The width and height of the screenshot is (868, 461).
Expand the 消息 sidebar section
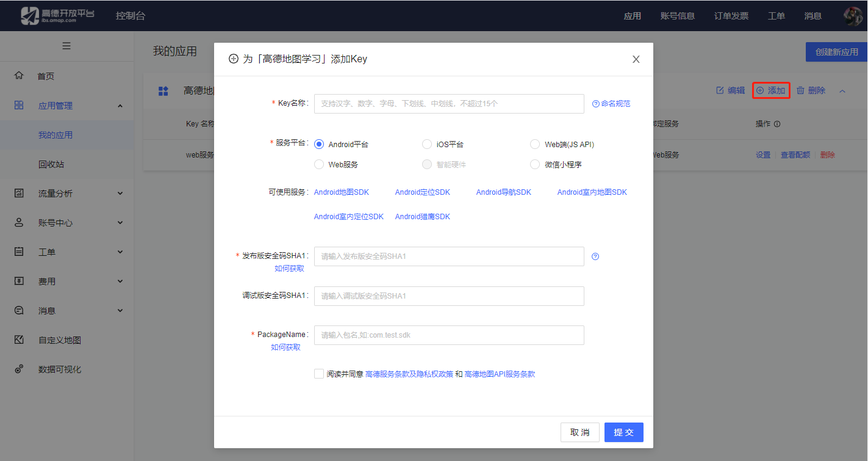click(120, 311)
